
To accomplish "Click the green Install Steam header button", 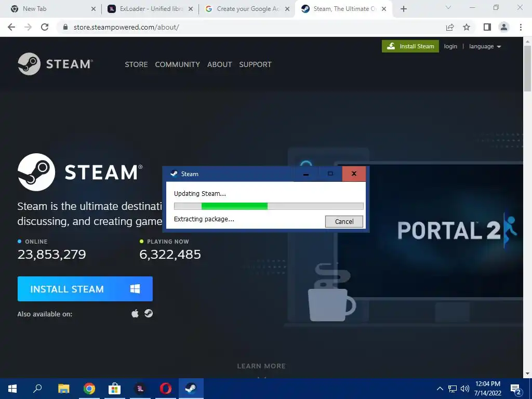I will click(x=410, y=46).
